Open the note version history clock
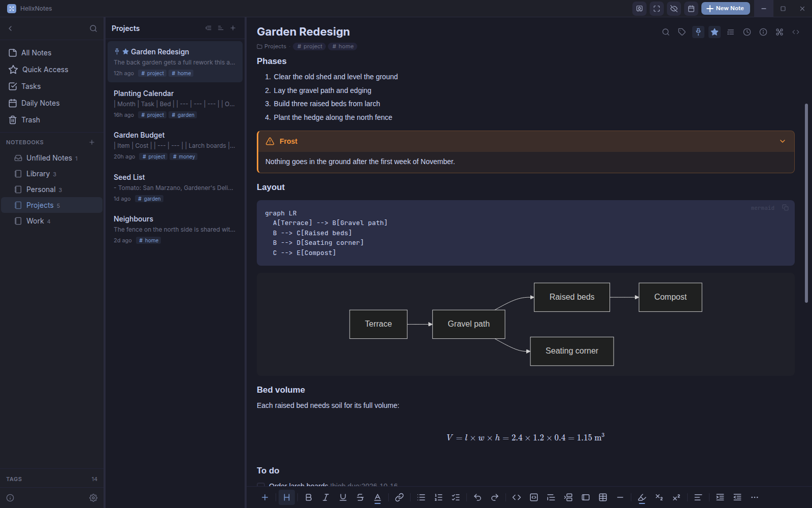 click(x=747, y=32)
